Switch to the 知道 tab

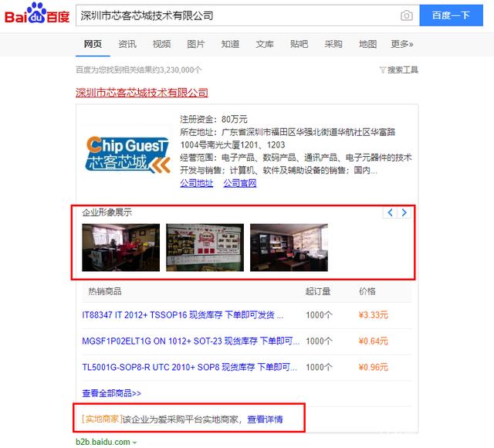click(x=230, y=44)
